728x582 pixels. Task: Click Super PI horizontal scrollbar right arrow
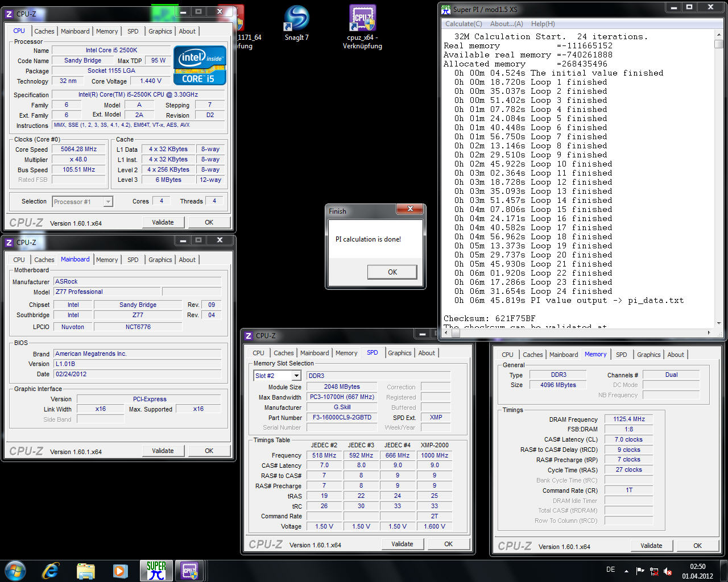coord(709,332)
